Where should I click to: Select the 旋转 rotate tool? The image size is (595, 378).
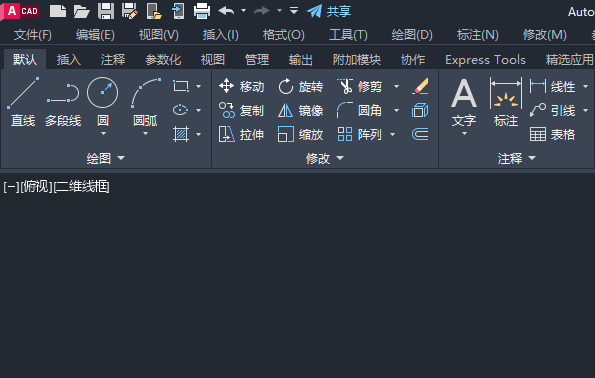tap(300, 87)
